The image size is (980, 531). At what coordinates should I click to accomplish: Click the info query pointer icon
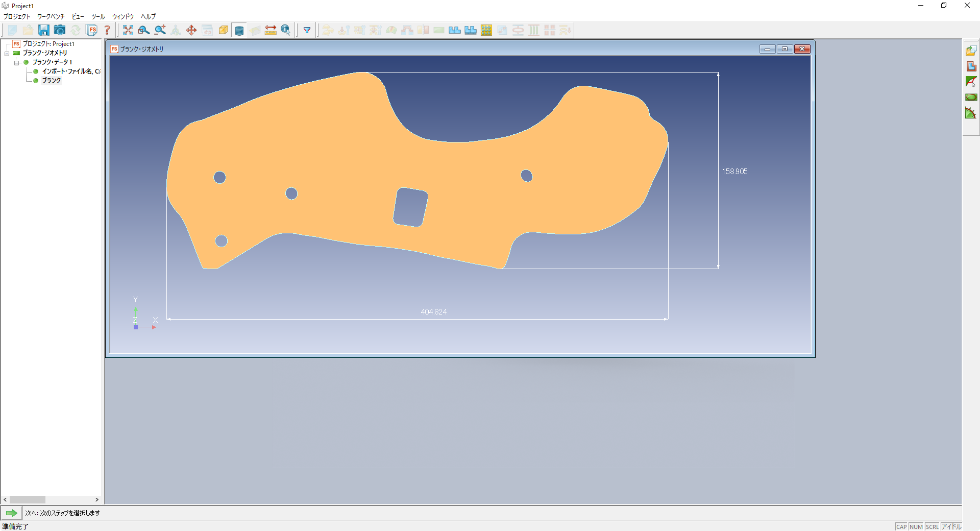click(286, 30)
